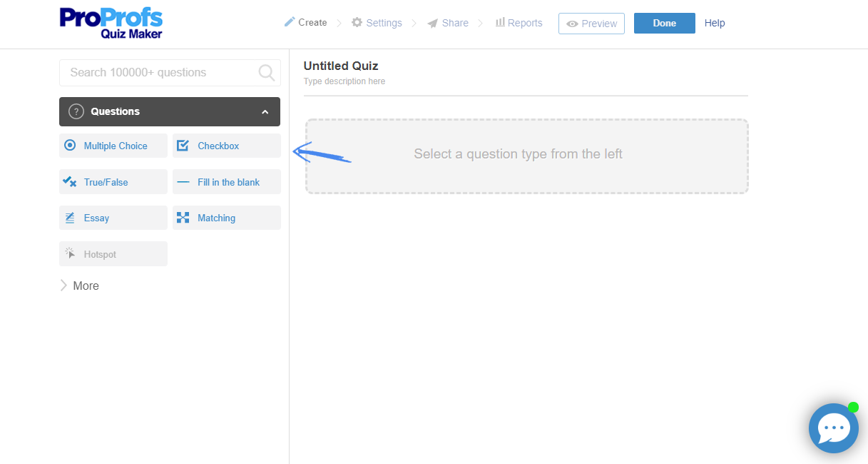
Task: Collapse the Questions panel chevron
Action: pos(265,112)
